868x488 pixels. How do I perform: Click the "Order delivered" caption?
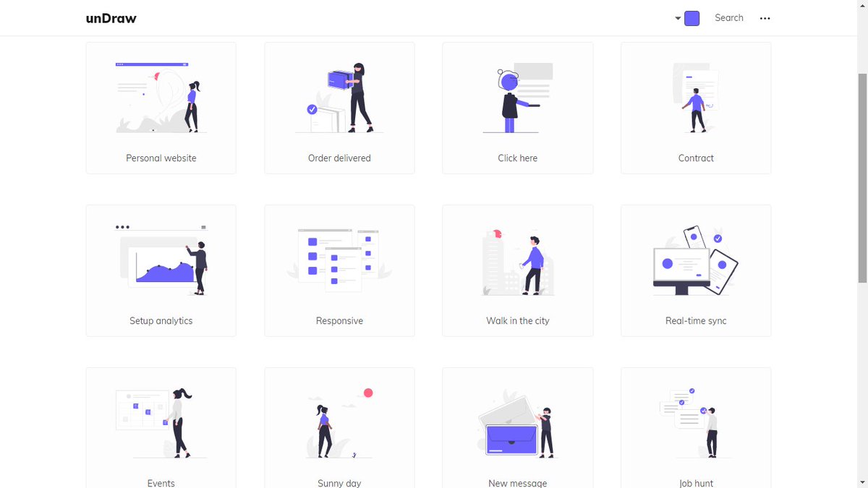coord(339,158)
